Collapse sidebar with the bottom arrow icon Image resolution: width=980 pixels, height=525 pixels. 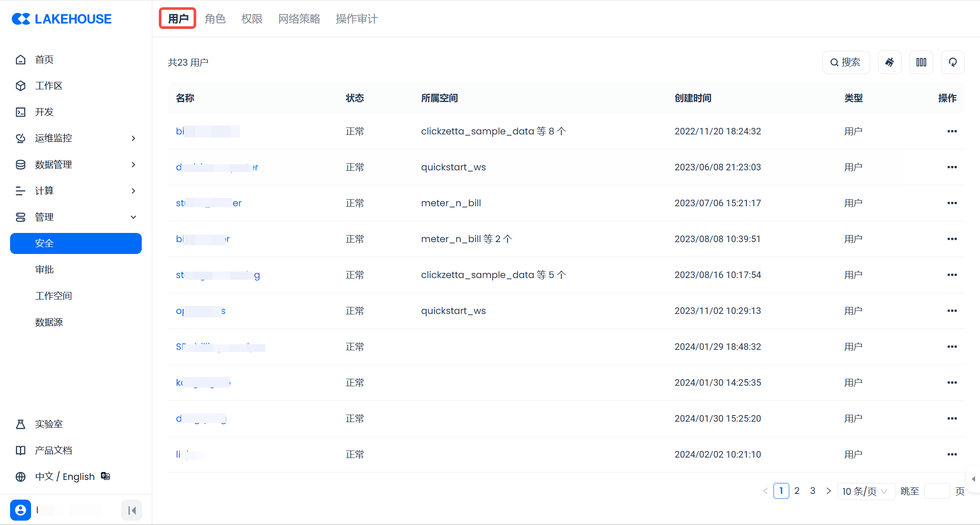pos(132,510)
